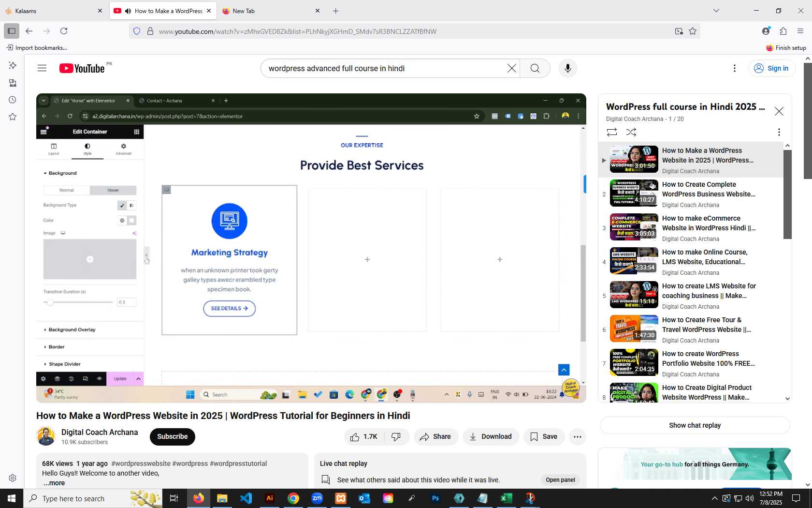812x508 pixels.
Task: Download the video
Action: (491, 437)
